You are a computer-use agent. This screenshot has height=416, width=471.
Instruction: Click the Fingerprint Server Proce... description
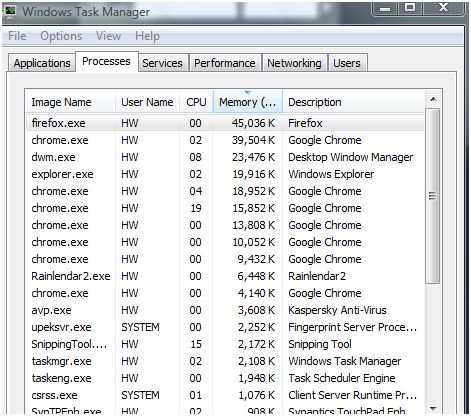[352, 327]
